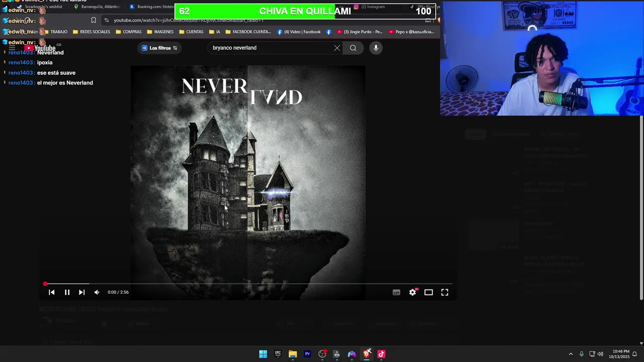Open the CUENTAS bookmarks folder
This screenshot has width=644, height=362.
click(x=191, y=32)
